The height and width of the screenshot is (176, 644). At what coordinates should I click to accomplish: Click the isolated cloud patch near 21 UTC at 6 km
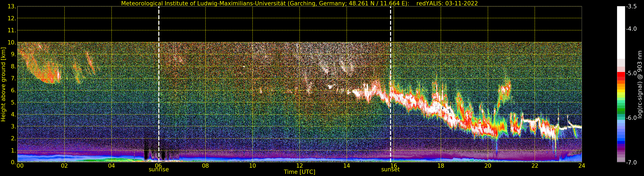tap(505, 90)
